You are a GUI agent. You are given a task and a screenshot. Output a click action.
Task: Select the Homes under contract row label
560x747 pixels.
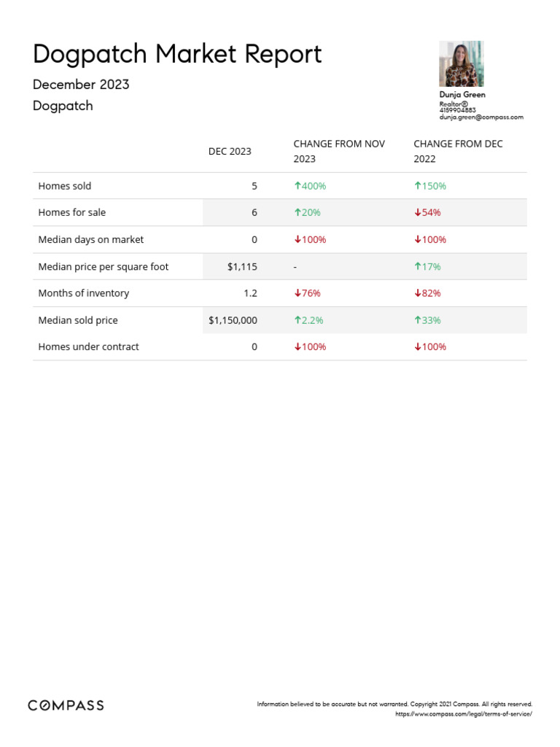pyautogui.click(x=88, y=347)
